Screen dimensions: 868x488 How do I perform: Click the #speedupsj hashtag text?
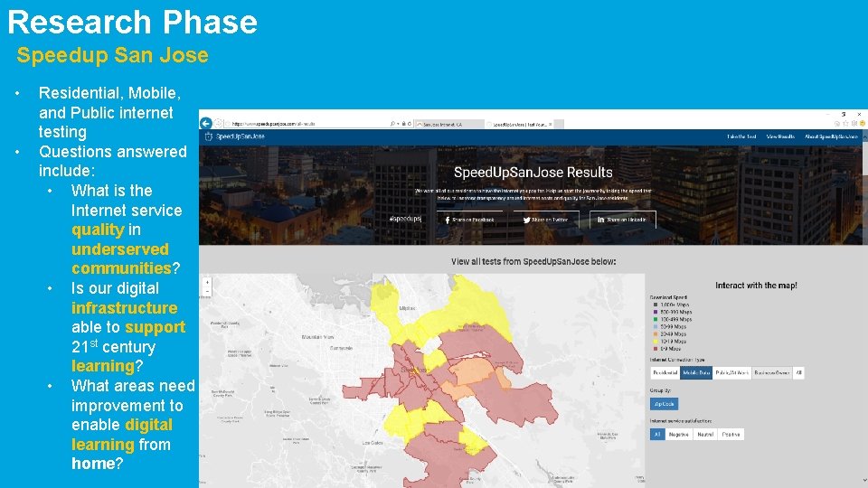[405, 219]
